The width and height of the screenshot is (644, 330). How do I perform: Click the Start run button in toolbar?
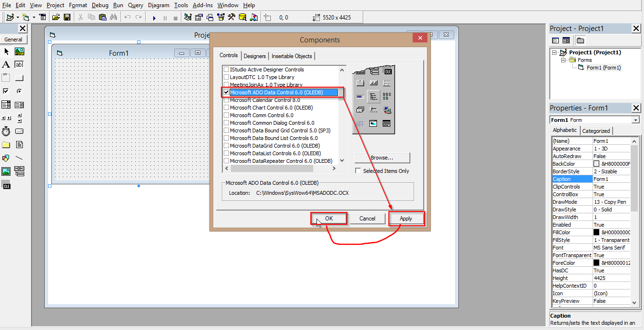154,18
